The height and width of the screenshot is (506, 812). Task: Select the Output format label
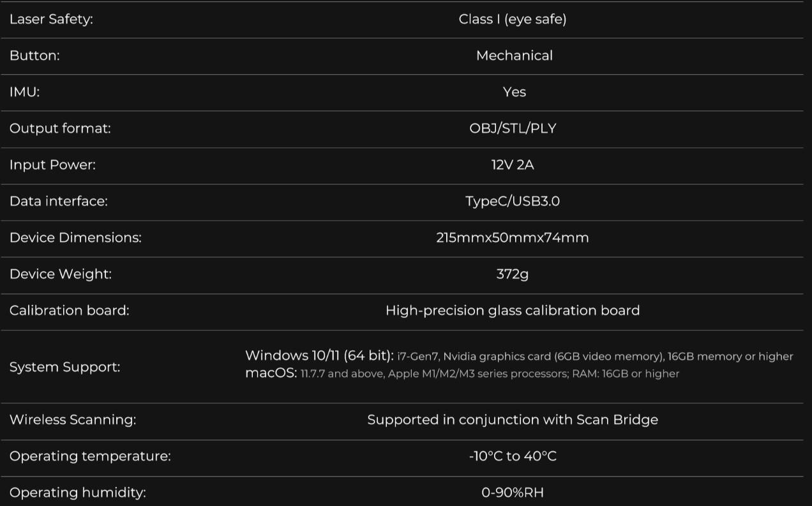pos(60,128)
